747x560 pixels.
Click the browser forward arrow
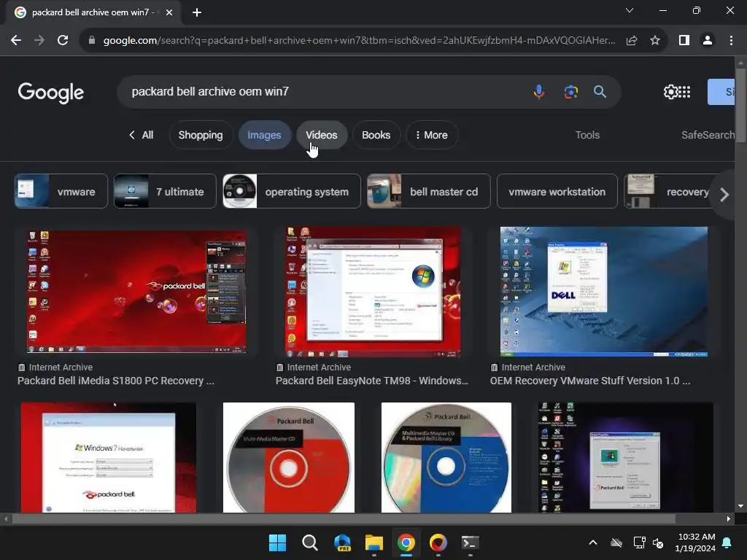(39, 41)
